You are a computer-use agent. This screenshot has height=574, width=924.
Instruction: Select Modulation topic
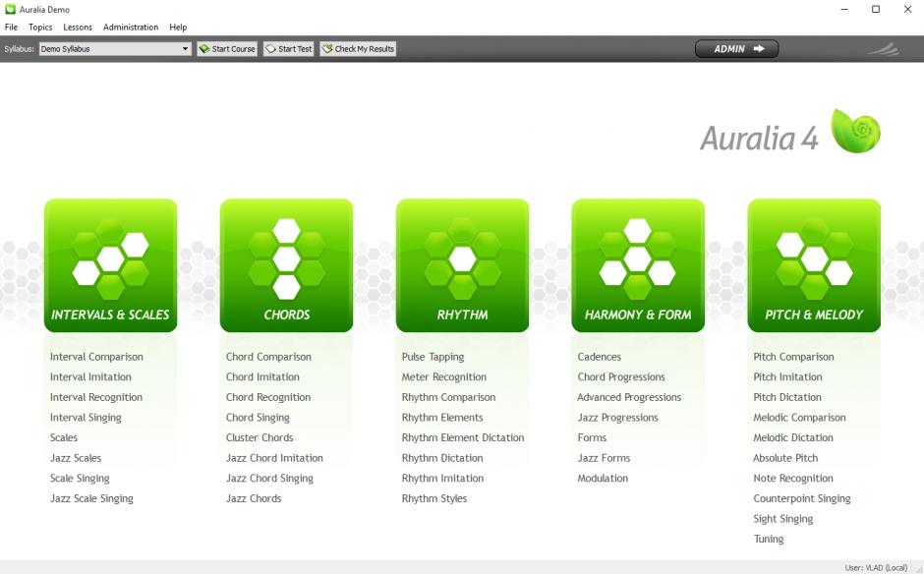[603, 479]
